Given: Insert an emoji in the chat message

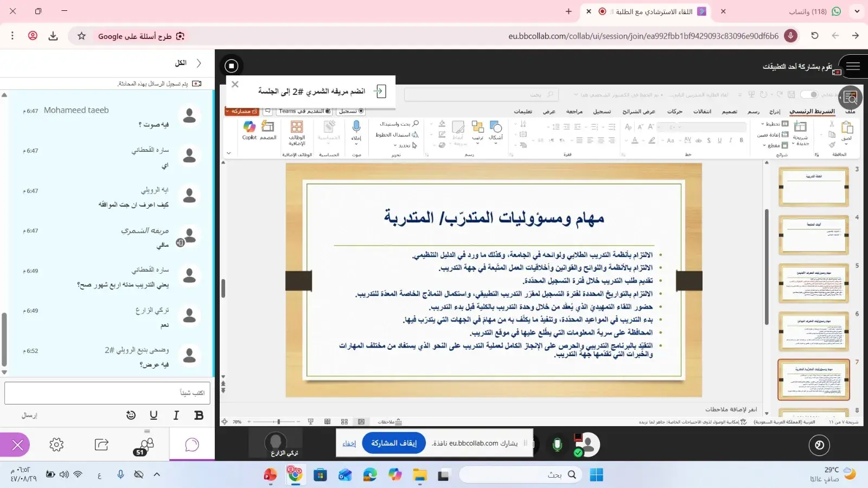Looking at the screenshot, I should point(131,415).
